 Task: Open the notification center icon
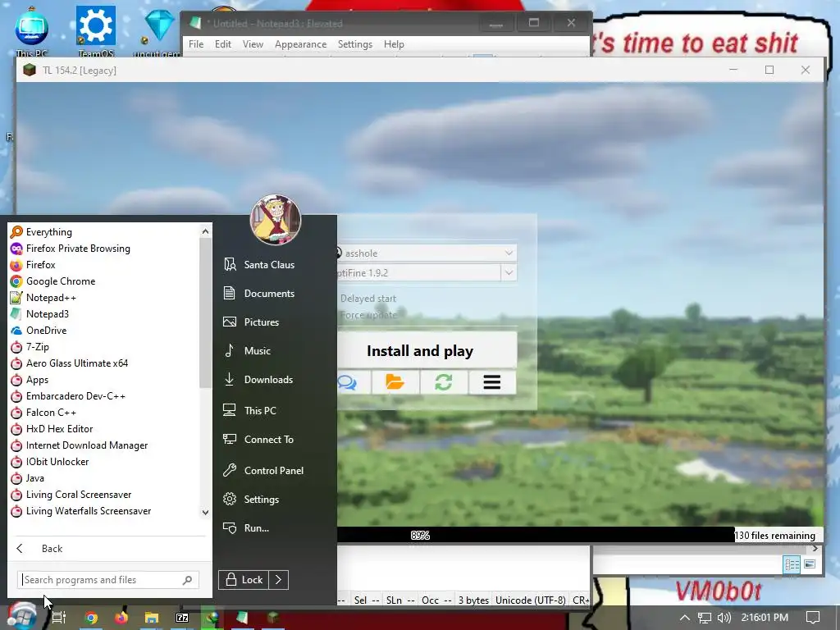[813, 618]
